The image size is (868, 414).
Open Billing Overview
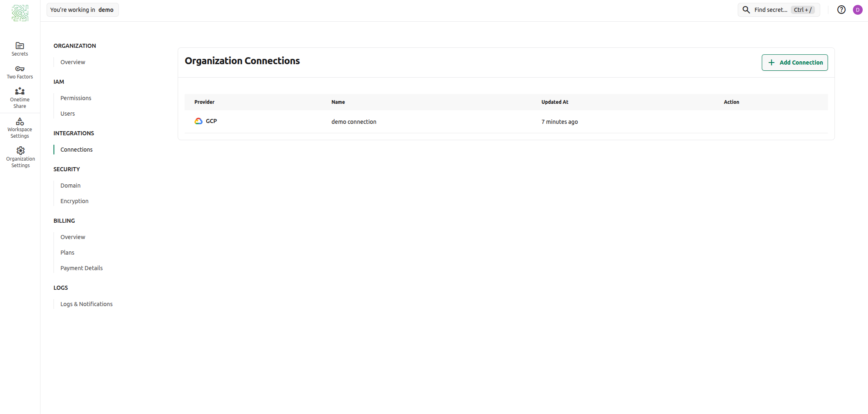[73, 237]
